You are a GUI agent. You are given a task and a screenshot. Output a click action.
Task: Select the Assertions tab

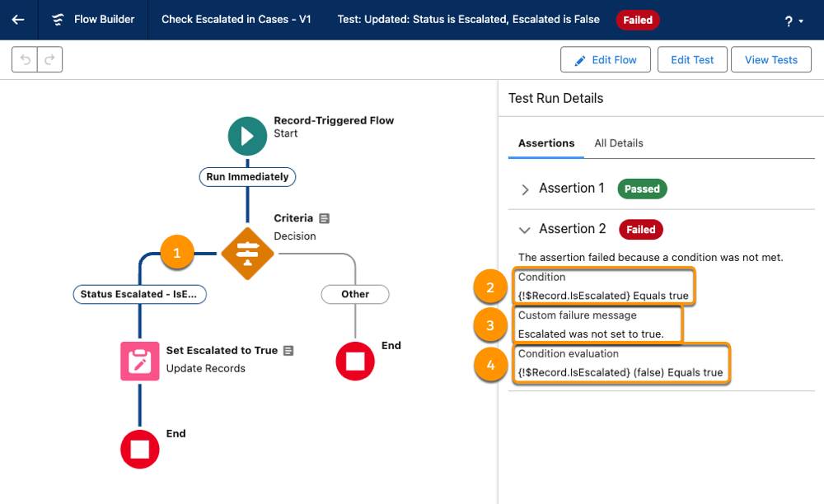(545, 142)
